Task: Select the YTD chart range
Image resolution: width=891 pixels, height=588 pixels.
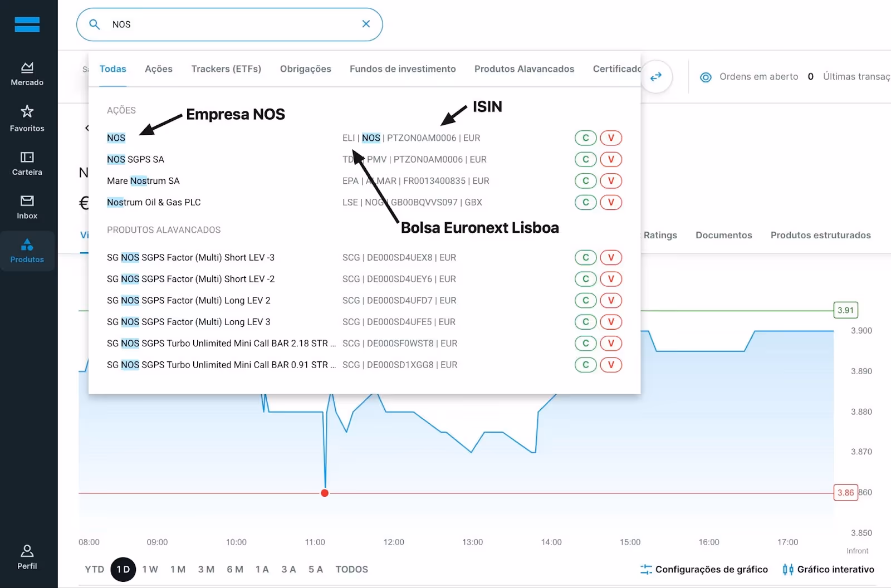Action: point(95,569)
